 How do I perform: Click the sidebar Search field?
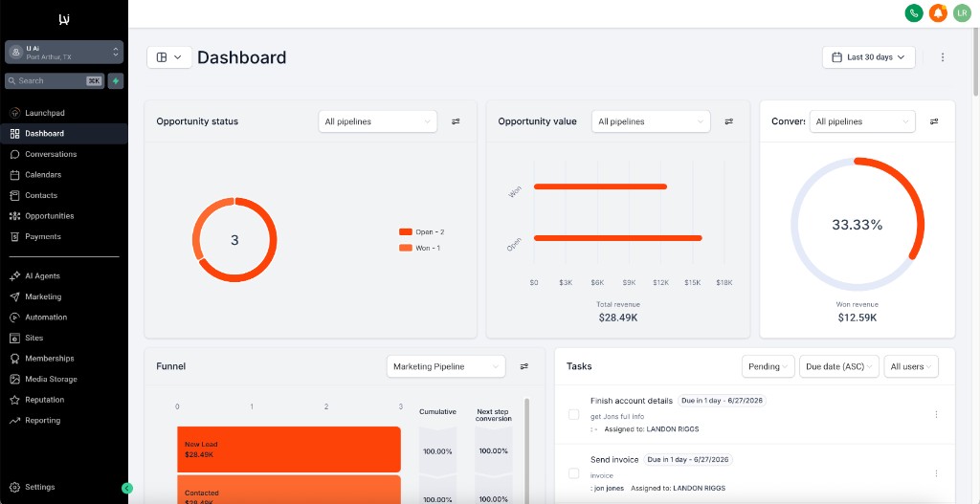coord(55,80)
